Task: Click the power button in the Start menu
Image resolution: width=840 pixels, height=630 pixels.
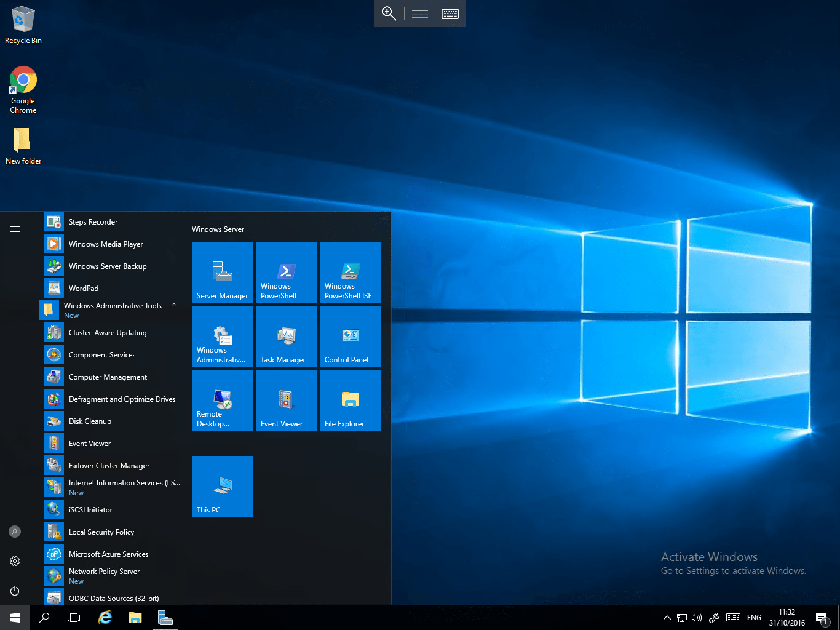Action: (x=14, y=591)
